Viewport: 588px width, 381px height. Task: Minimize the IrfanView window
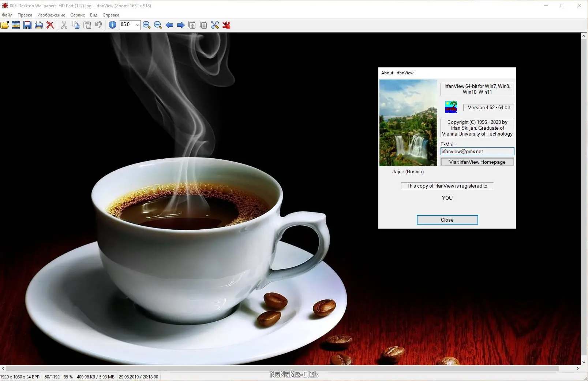point(546,5)
